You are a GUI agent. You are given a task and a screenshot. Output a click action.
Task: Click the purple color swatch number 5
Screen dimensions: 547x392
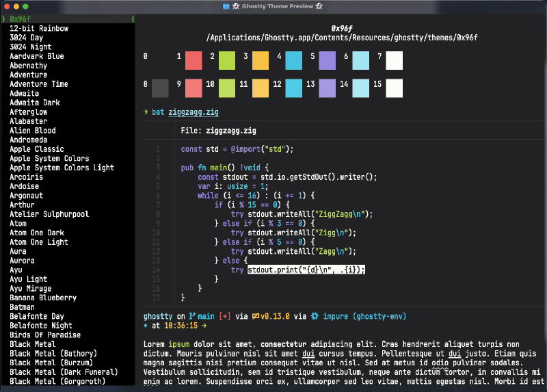[328, 60]
